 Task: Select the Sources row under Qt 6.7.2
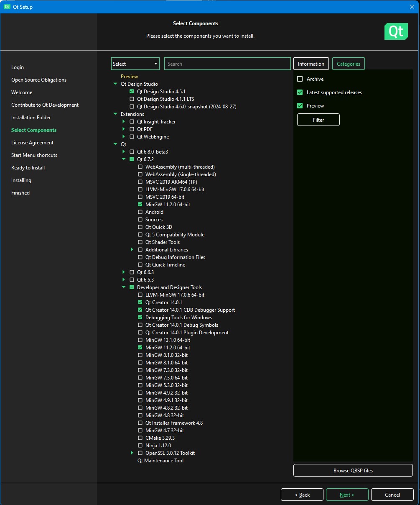[x=154, y=220]
